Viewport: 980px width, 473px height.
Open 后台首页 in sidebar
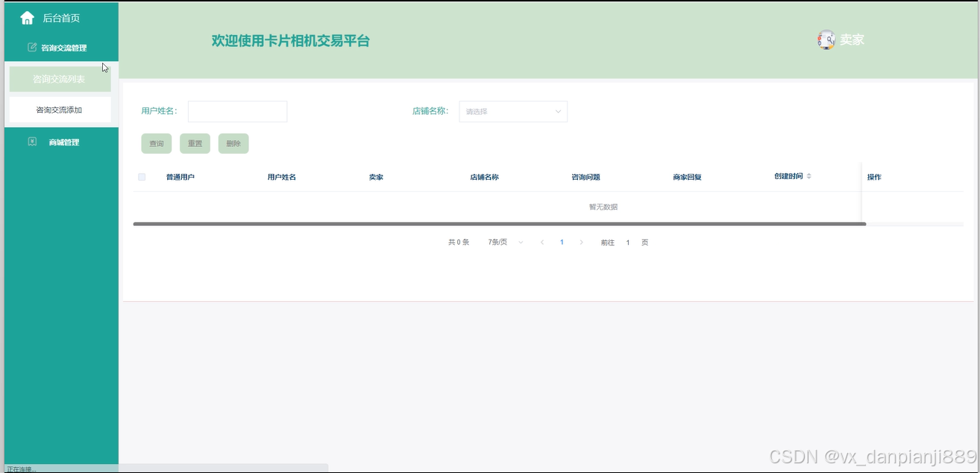pyautogui.click(x=61, y=18)
